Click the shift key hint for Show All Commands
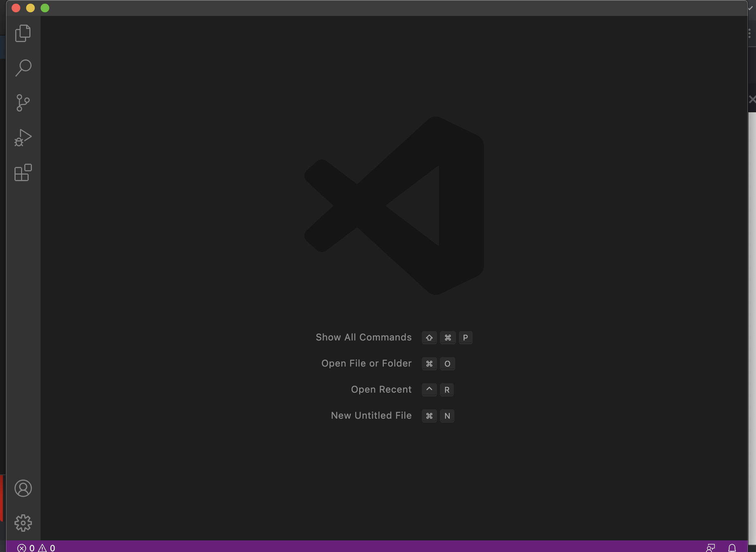756x552 pixels. pyautogui.click(x=429, y=338)
